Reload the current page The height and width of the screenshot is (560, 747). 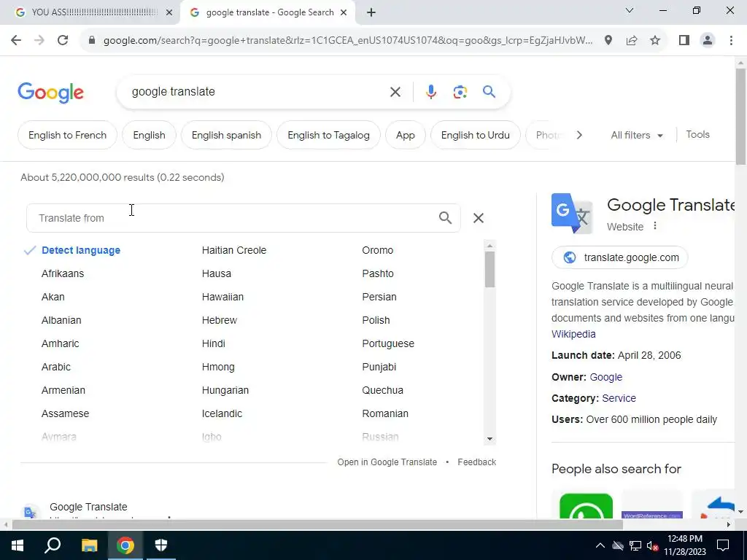tap(63, 41)
